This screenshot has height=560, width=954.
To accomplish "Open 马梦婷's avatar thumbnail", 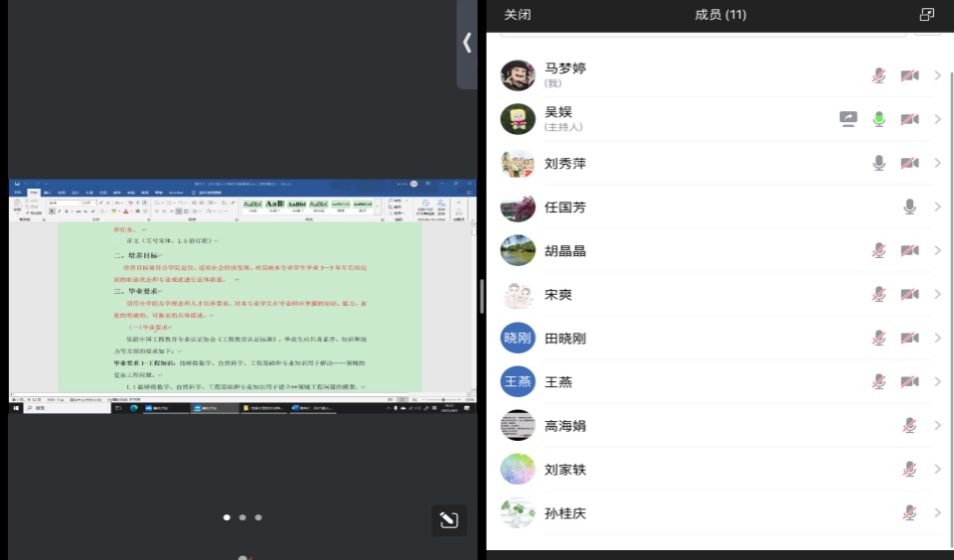I will (x=518, y=75).
